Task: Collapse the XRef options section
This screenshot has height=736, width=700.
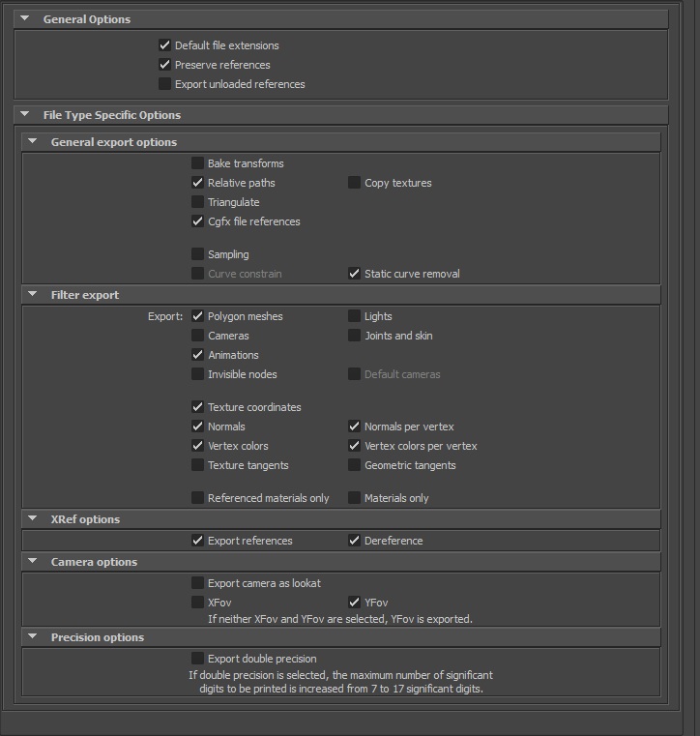Action: 32,519
